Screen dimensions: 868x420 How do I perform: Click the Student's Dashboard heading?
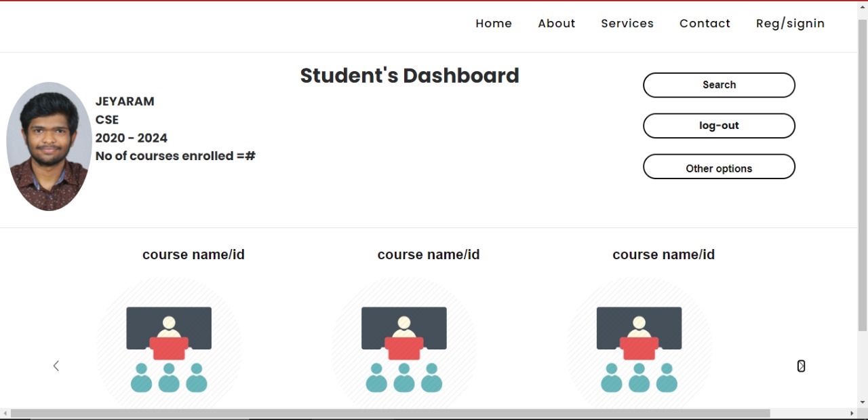[x=410, y=75]
